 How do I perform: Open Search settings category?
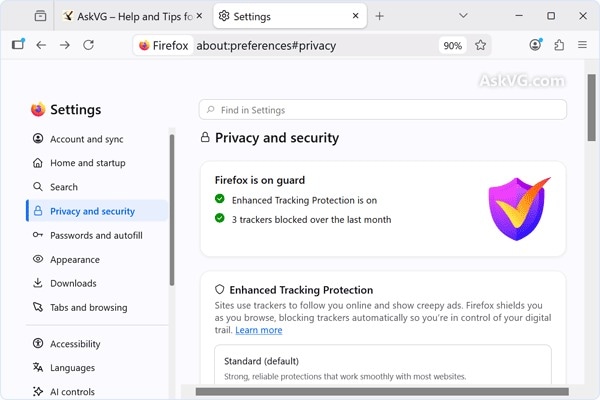[x=97, y=187]
